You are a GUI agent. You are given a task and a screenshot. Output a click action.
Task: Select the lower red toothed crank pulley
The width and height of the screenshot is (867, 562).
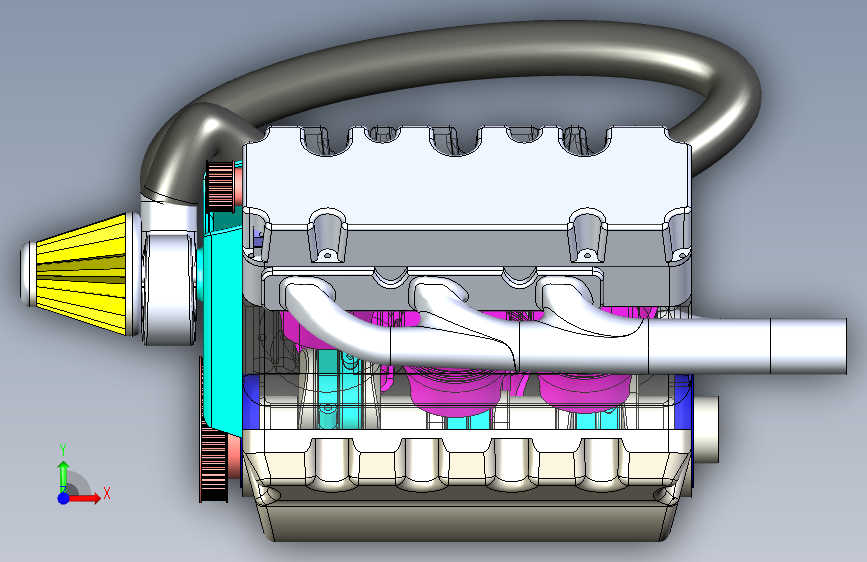click(x=213, y=466)
